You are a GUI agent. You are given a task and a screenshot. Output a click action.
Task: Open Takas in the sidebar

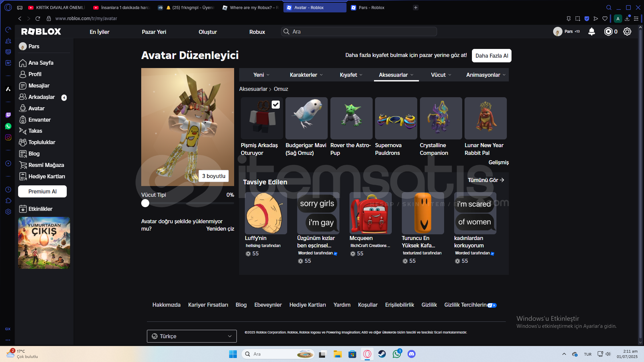coord(35,131)
